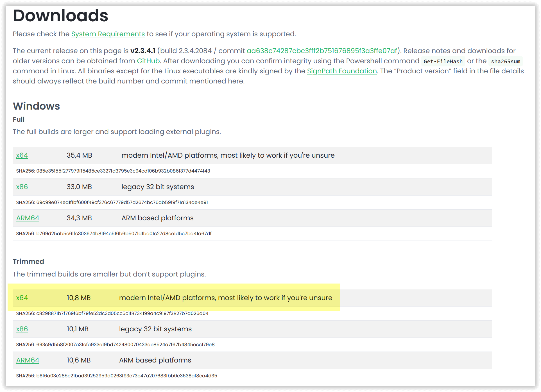Click the bold v2.3.4.1 version text
This screenshot has width=541, height=392.
point(143,51)
